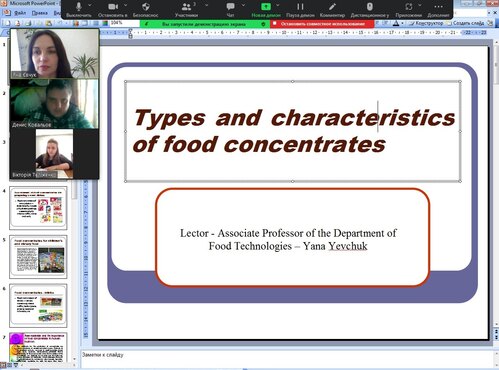Open the font color dropdown arrow
This screenshot has height=370, width=499.
click(403, 23)
